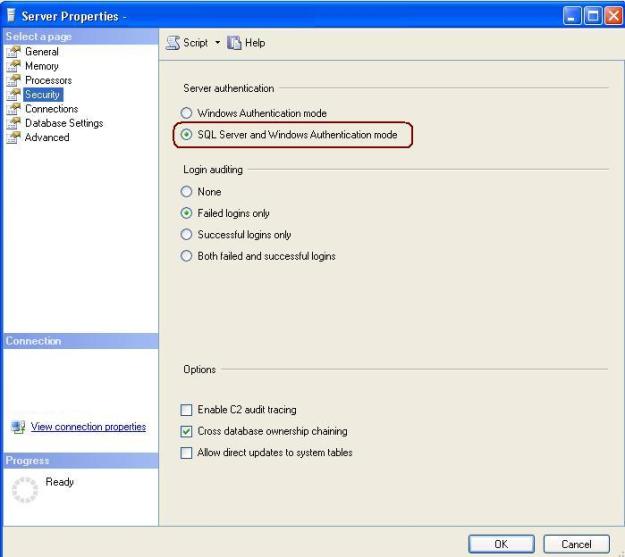
Task: Select Both failed and successful logins
Action: click(187, 256)
